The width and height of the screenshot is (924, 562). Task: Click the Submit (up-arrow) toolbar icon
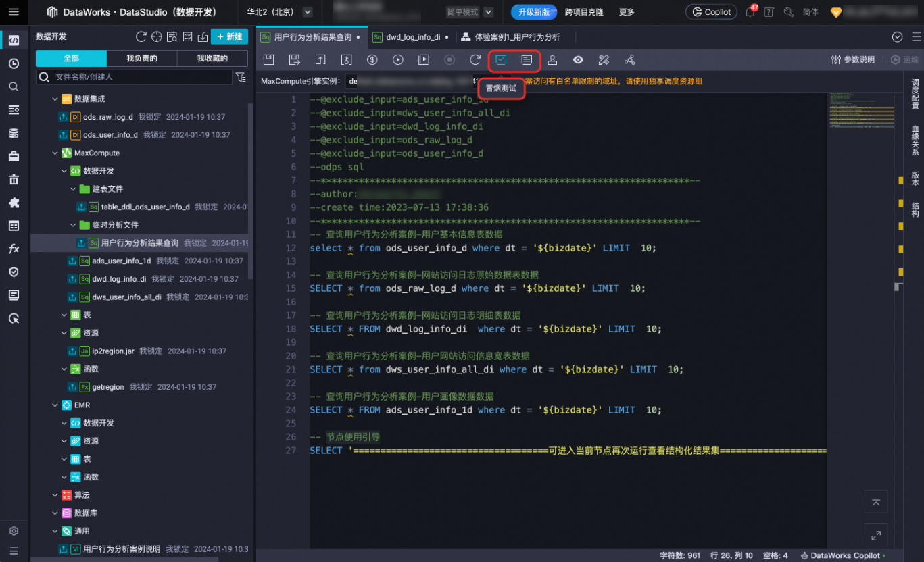320,60
